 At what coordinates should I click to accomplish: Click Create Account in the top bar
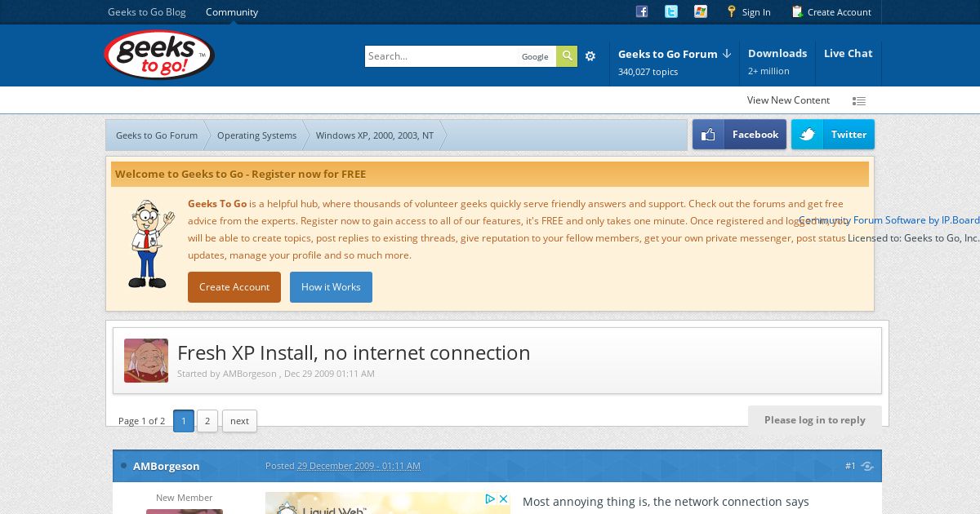831,12
